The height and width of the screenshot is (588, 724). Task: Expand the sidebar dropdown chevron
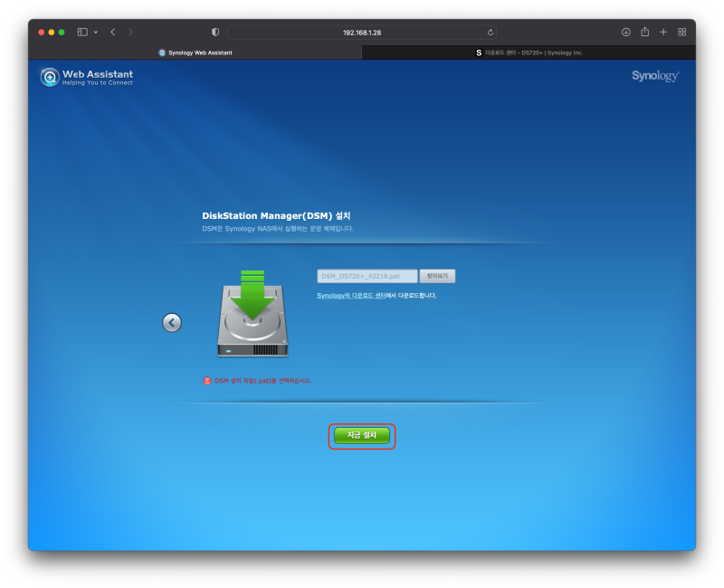pos(96,33)
